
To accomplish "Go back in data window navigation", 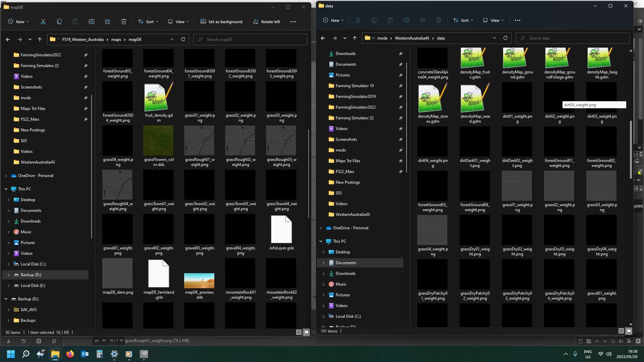I will coord(323,38).
